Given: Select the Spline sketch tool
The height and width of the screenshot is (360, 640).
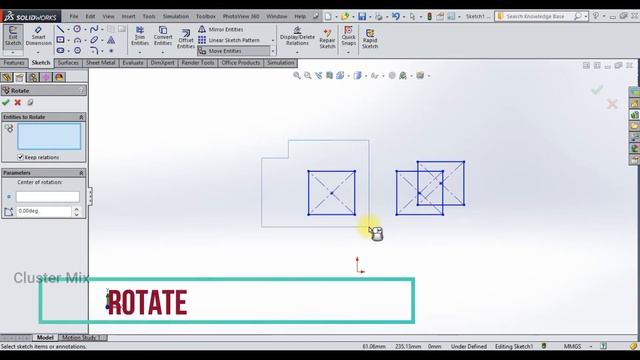Looking at the screenshot, I should (94, 29).
